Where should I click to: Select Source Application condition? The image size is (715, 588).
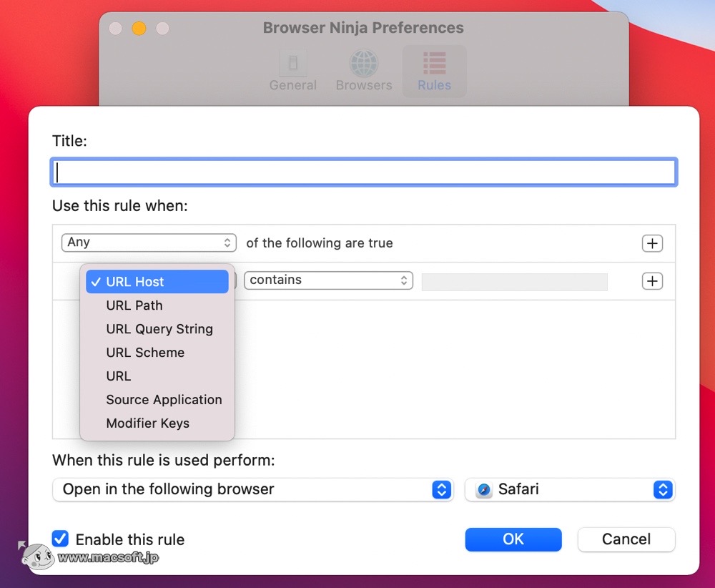(164, 400)
